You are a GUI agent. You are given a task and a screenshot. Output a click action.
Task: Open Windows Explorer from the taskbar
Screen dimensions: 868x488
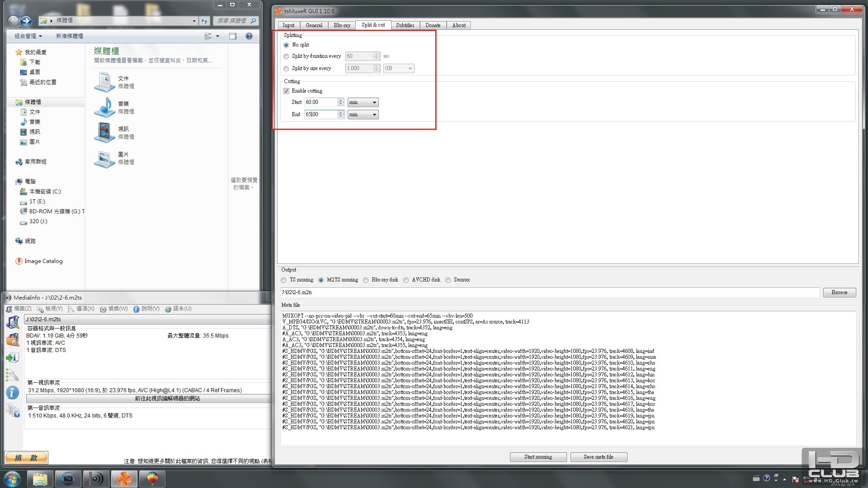pos(40,479)
